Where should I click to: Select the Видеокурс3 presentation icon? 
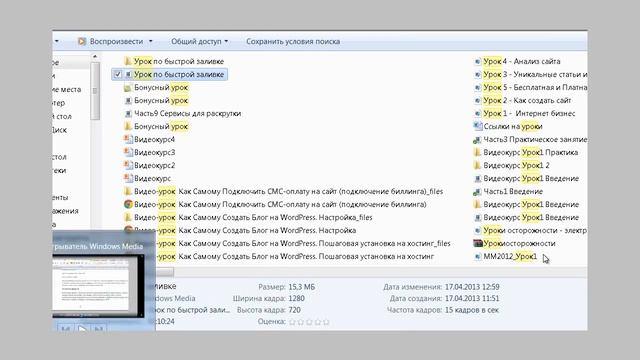(x=128, y=152)
